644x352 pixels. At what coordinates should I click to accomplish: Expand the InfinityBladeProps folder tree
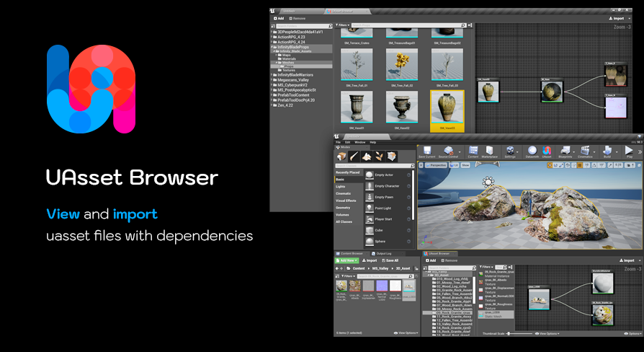tap(272, 48)
